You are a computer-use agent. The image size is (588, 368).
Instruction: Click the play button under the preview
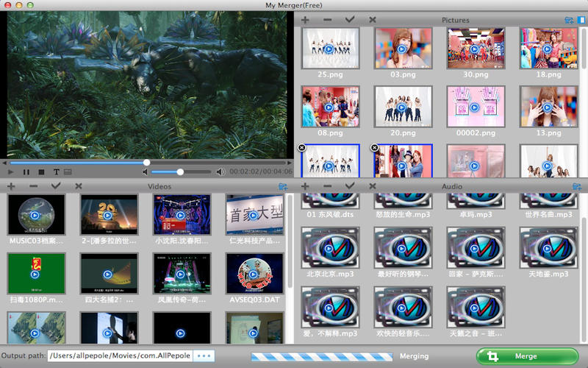[10, 172]
